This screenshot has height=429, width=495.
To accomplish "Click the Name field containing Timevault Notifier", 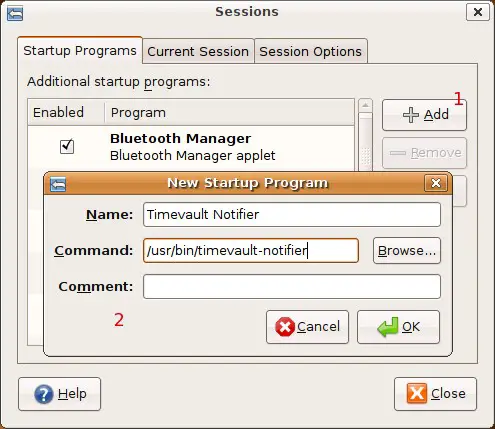I will pos(292,214).
